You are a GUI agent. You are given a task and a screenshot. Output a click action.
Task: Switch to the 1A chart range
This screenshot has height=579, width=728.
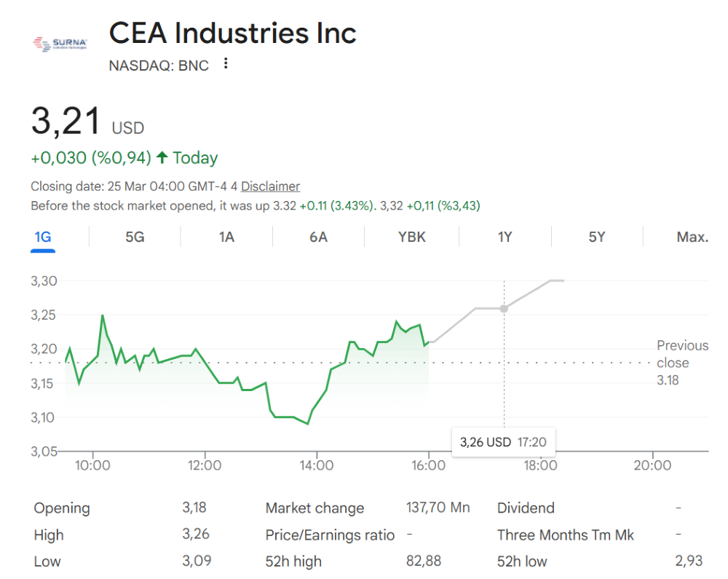click(x=226, y=237)
